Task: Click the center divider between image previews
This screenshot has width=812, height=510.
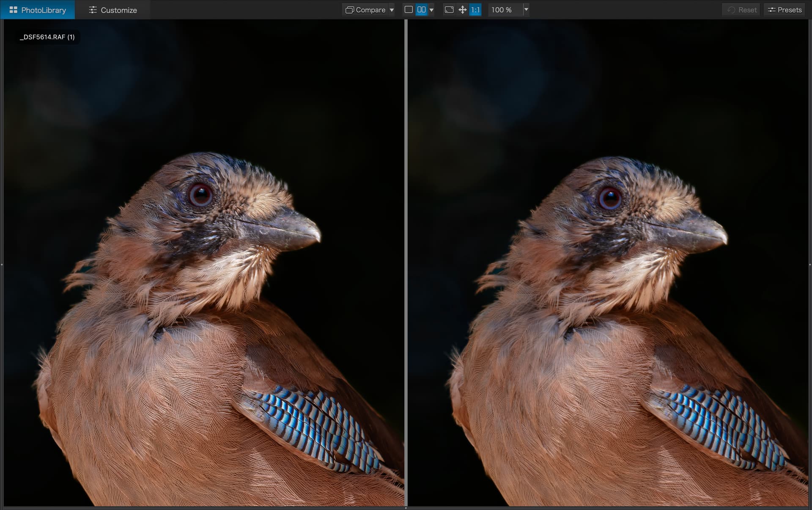Action: [406, 262]
